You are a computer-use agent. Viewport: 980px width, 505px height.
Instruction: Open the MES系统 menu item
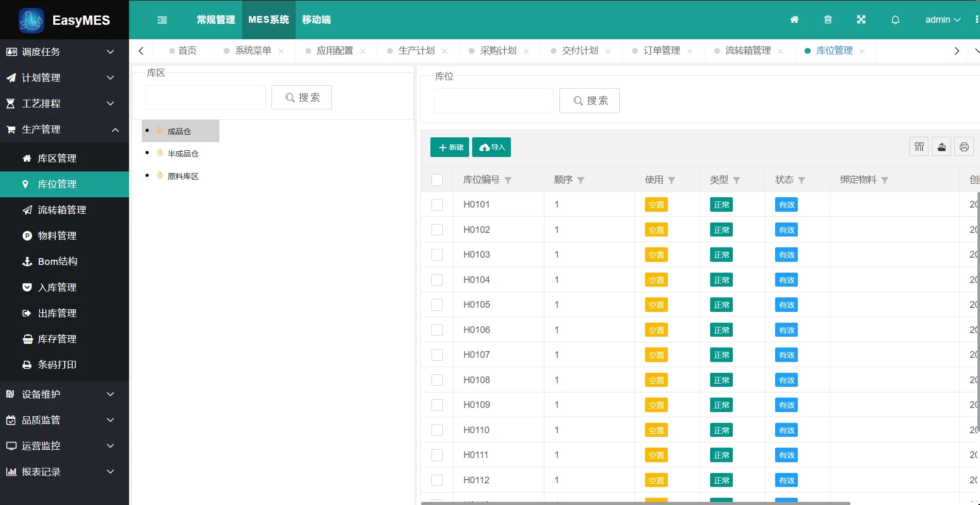tap(268, 20)
